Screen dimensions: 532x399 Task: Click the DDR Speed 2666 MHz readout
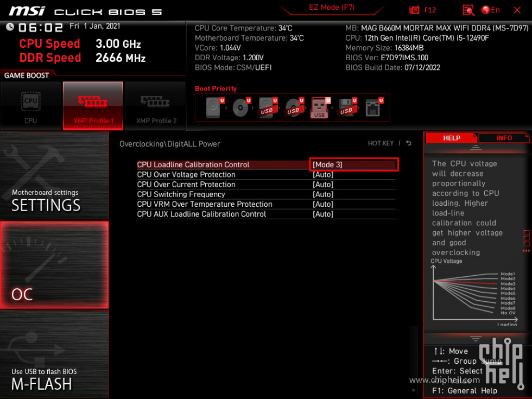[83, 58]
